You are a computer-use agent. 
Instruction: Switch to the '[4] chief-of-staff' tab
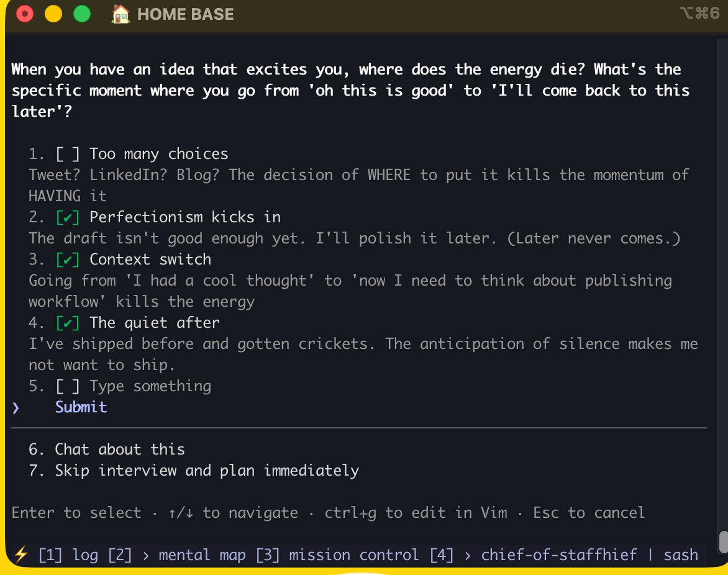click(533, 555)
